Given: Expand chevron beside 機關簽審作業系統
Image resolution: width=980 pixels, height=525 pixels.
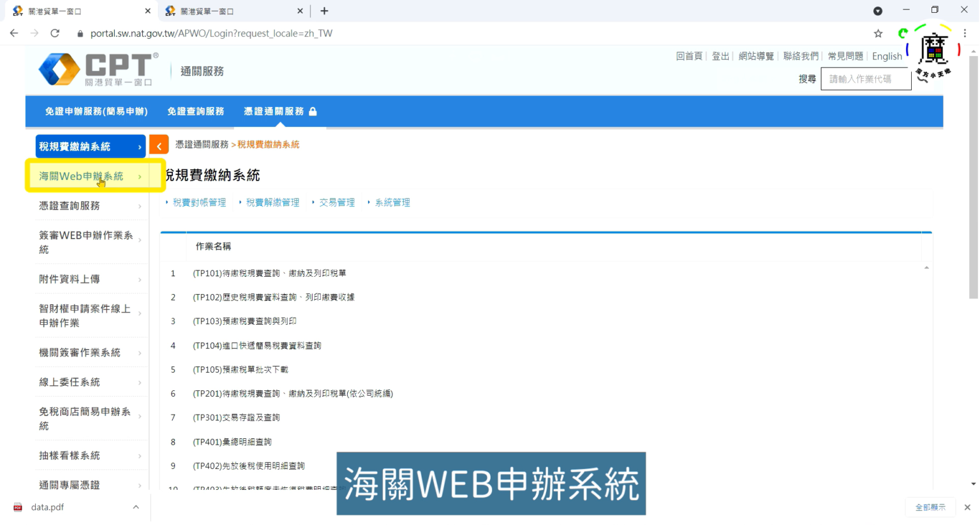Looking at the screenshot, I should (x=140, y=353).
